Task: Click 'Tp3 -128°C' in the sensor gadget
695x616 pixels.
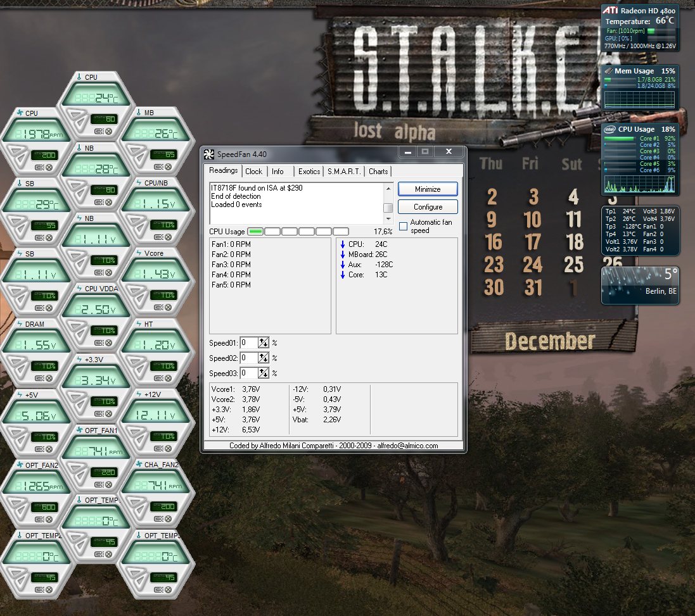Action: [622, 226]
